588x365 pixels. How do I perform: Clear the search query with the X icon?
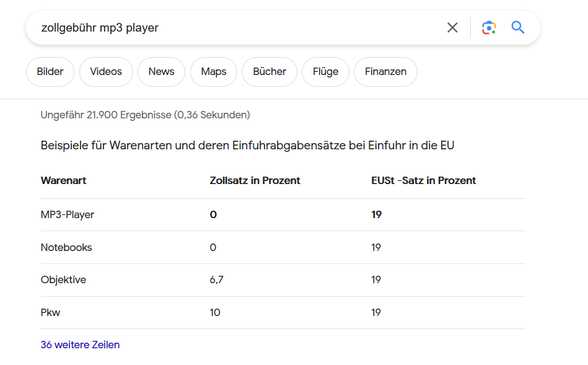(452, 27)
